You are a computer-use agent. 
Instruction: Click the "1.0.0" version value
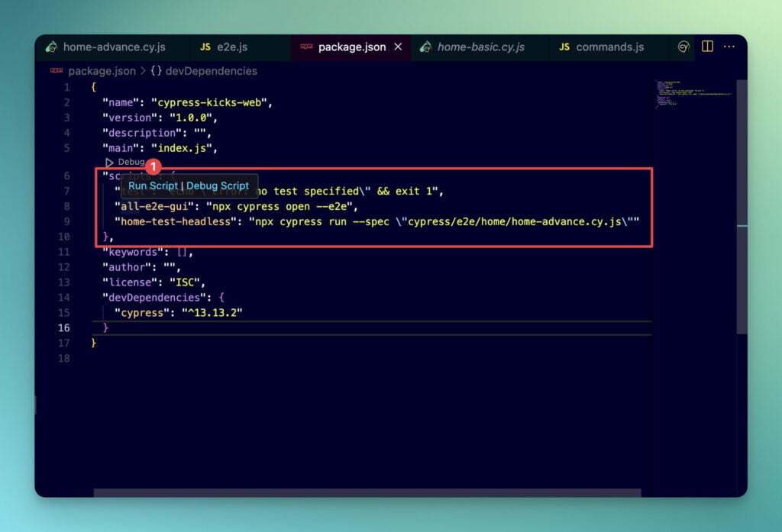[x=191, y=118]
